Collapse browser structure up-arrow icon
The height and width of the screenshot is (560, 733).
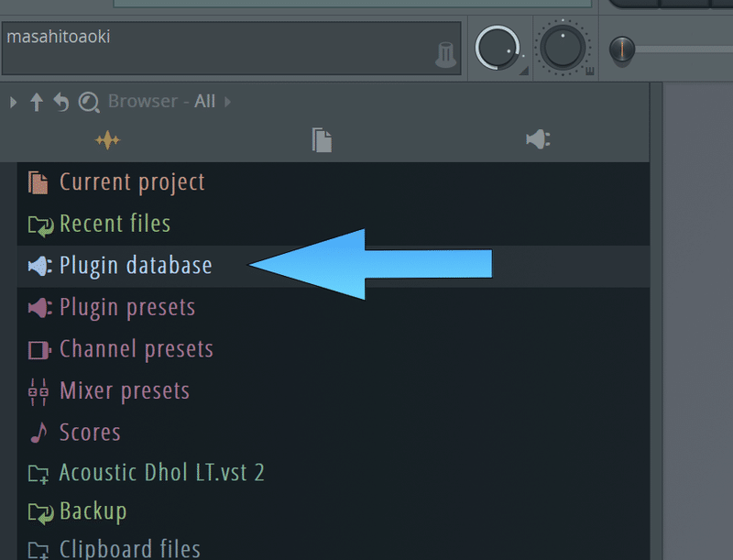tap(37, 102)
